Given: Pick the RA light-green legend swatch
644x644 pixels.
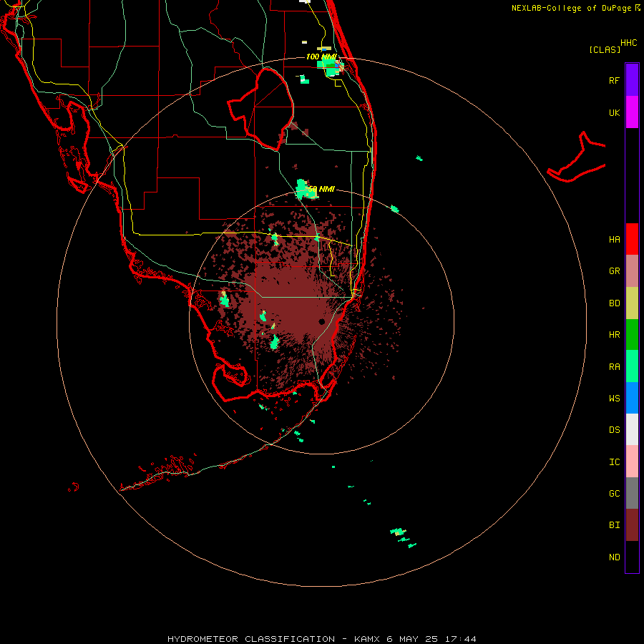Looking at the screenshot, I should 632,366.
